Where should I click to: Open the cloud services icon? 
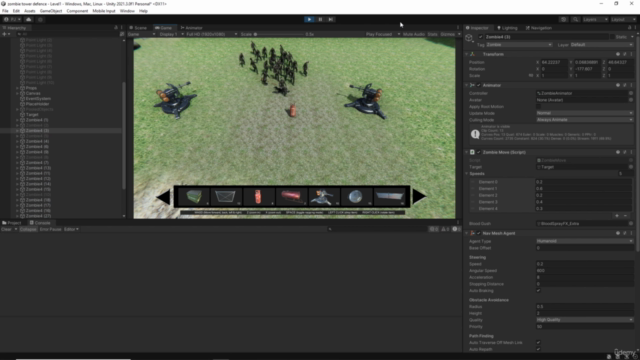pyautogui.click(x=29, y=19)
